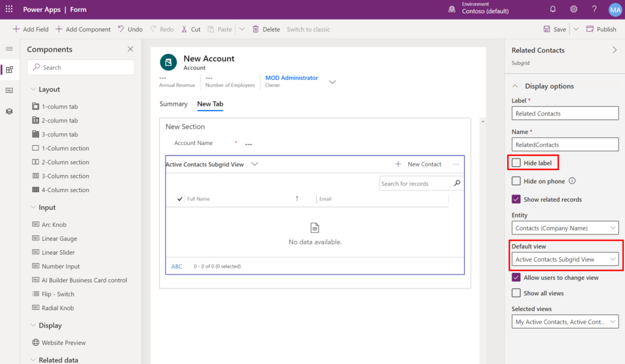Open the help question mark
Image resolution: width=625 pixels, height=364 pixels.
pos(594,9)
